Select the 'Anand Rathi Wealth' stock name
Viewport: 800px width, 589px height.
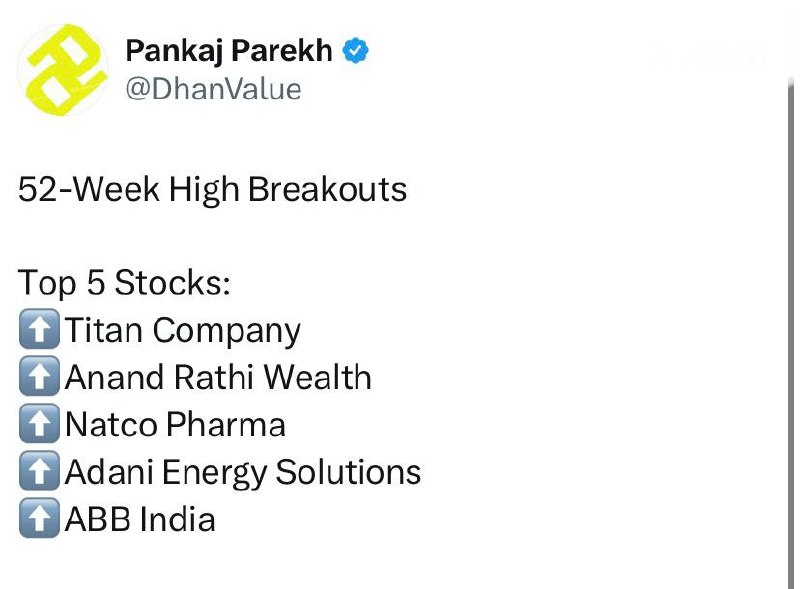(x=218, y=378)
